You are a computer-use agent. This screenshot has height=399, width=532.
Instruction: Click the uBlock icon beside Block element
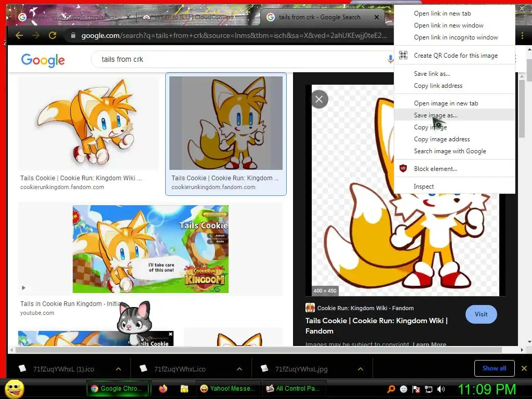[403, 168]
